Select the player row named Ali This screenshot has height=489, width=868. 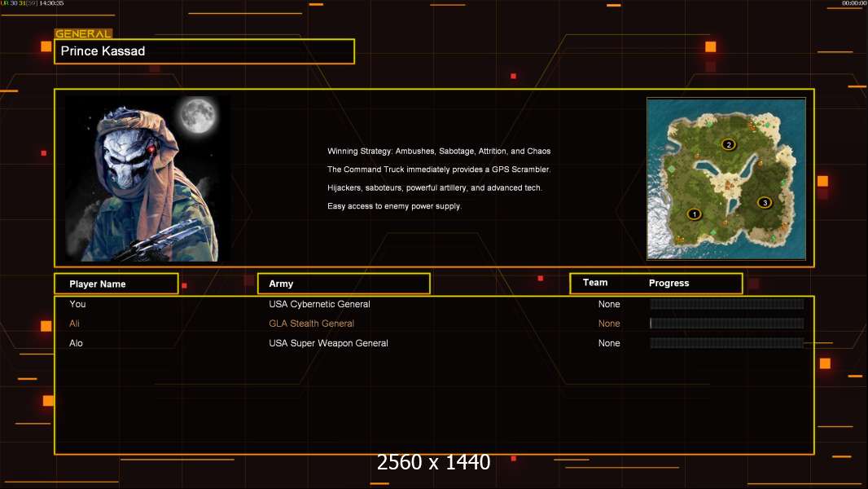434,324
